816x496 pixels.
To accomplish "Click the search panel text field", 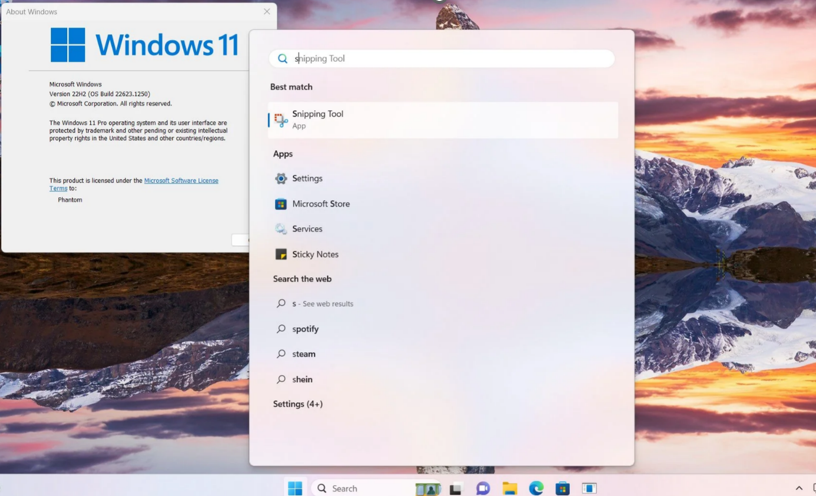I will tap(442, 58).
